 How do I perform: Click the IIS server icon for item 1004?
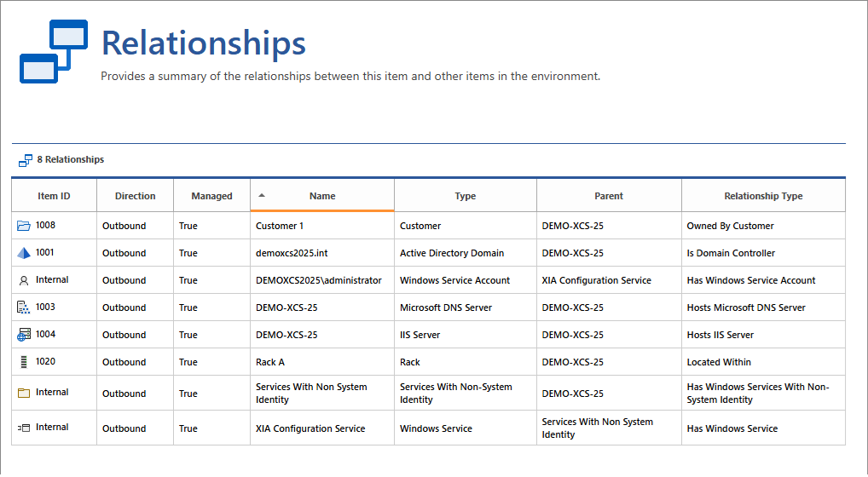[x=23, y=335]
